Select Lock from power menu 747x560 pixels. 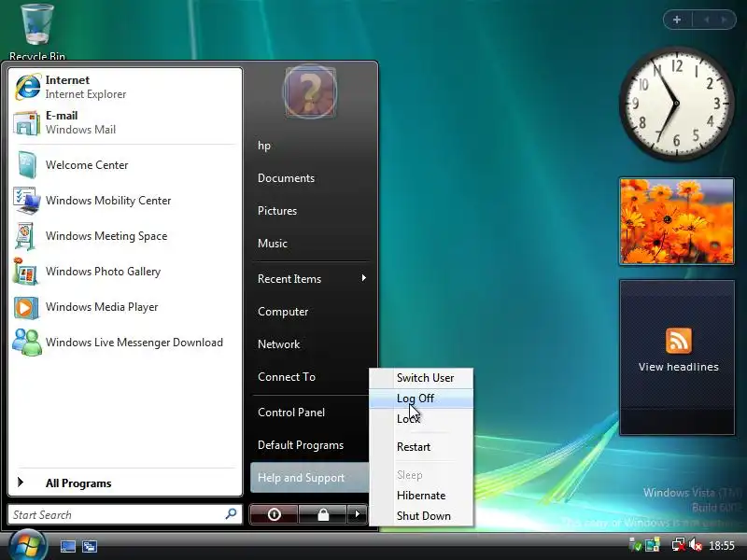pos(422,418)
